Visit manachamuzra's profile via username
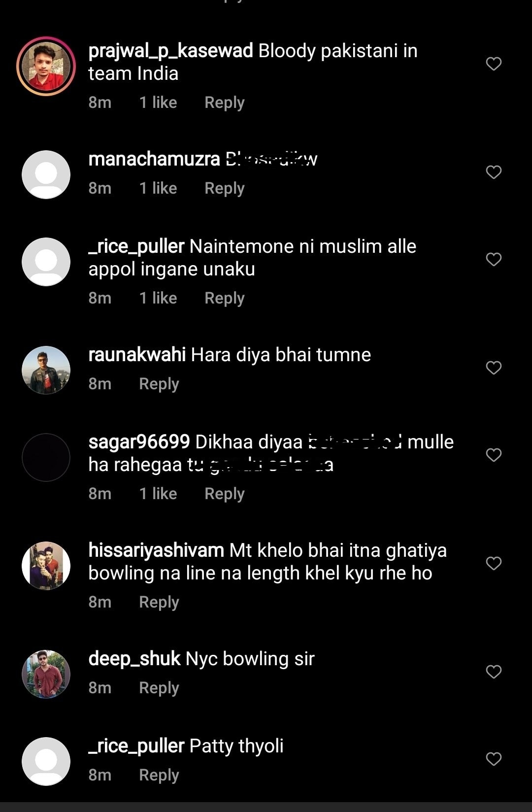The image size is (532, 812). click(x=154, y=159)
